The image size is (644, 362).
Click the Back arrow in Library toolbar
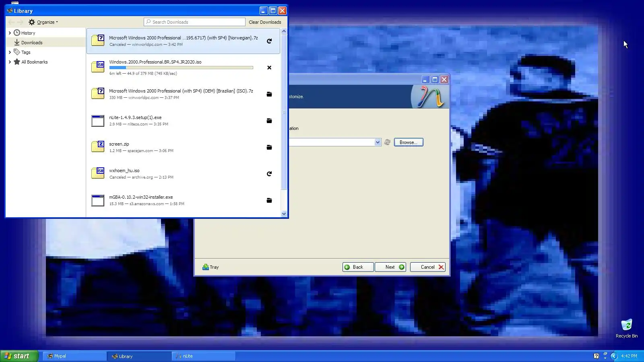click(11, 22)
